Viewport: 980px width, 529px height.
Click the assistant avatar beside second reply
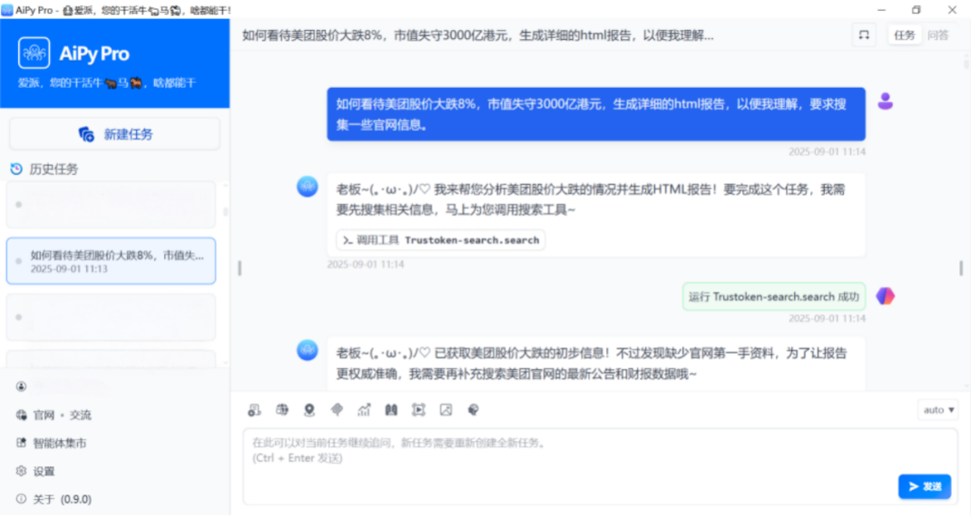[308, 351]
